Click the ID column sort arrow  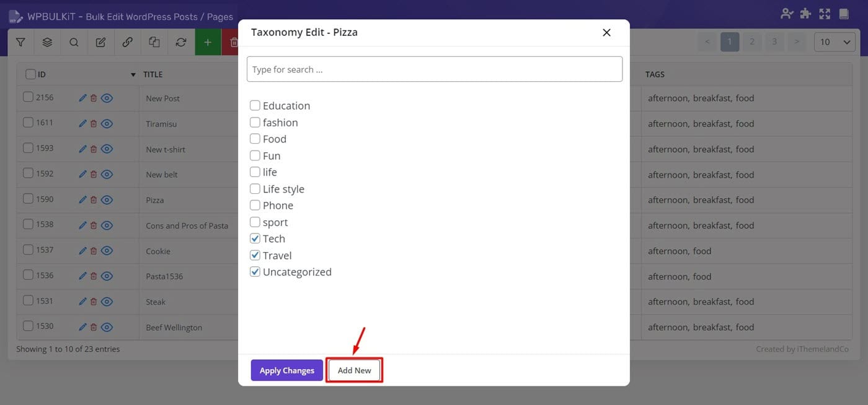pos(133,74)
